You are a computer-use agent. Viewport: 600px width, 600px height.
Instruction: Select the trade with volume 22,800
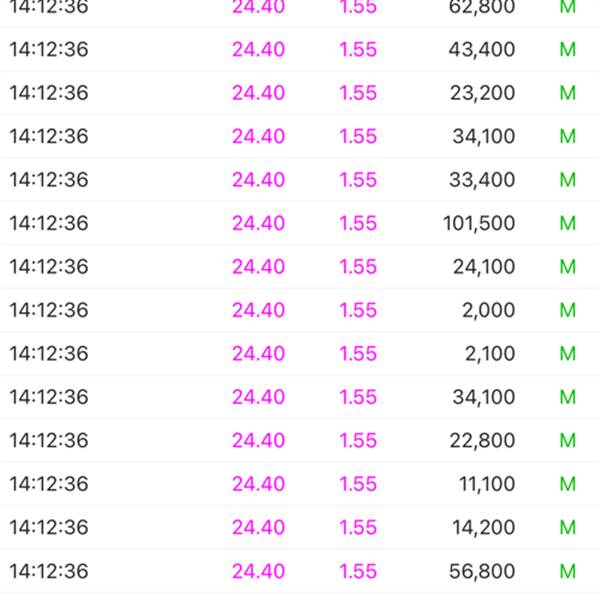click(x=483, y=441)
